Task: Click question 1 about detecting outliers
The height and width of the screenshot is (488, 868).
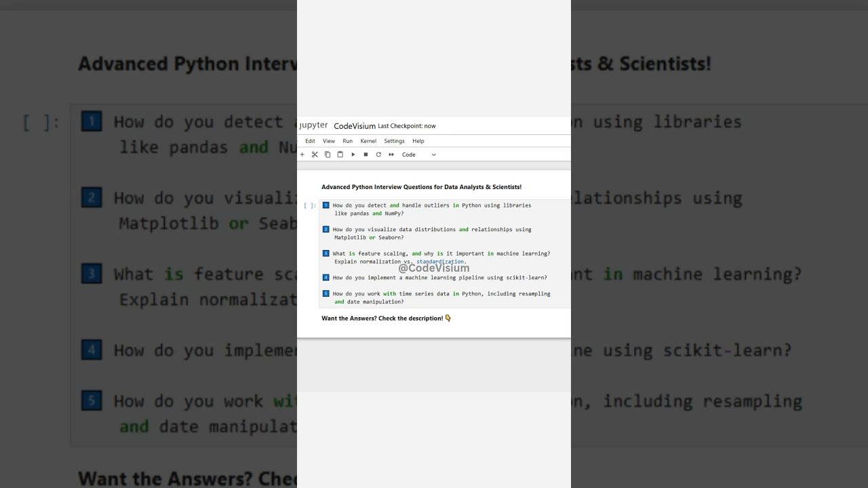Action: coord(432,205)
